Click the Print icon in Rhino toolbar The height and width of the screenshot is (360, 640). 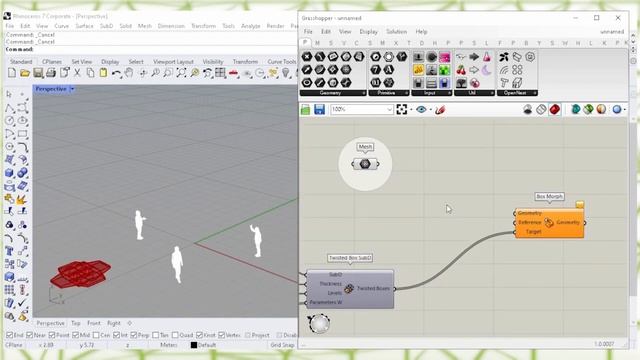click(51, 73)
